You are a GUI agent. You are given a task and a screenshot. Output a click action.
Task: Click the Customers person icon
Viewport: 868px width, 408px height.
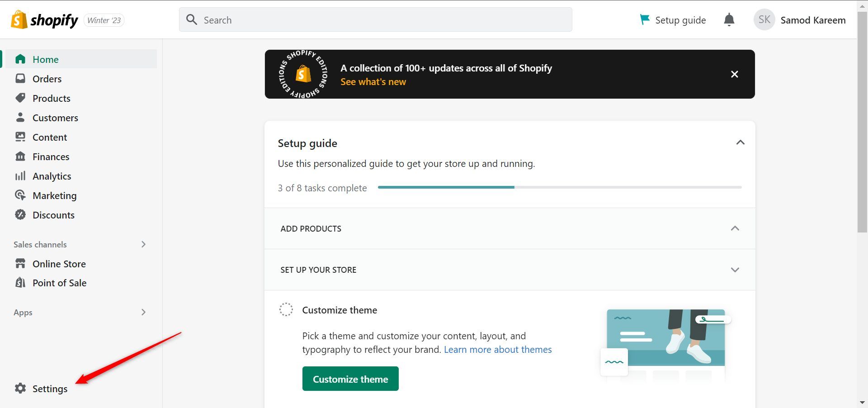click(20, 118)
